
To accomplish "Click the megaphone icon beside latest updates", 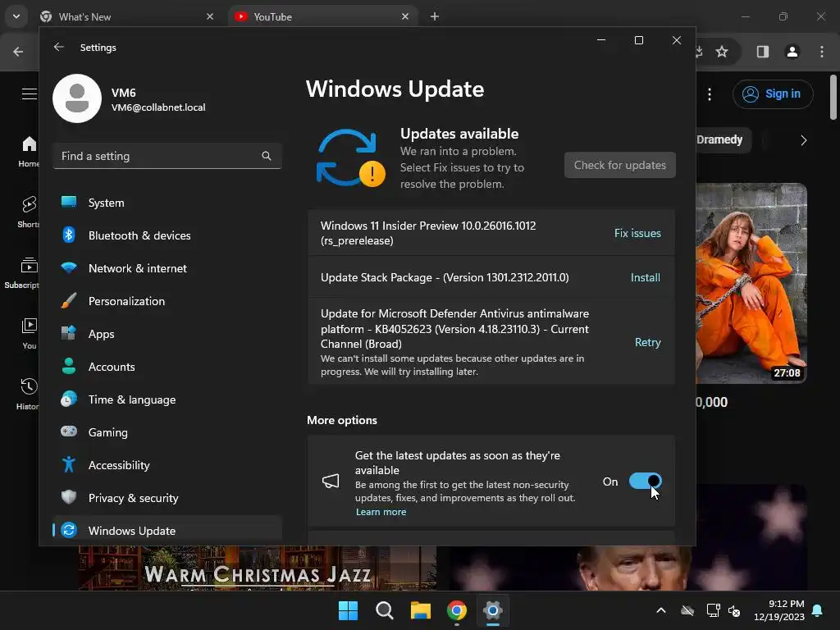I will pyautogui.click(x=331, y=481).
